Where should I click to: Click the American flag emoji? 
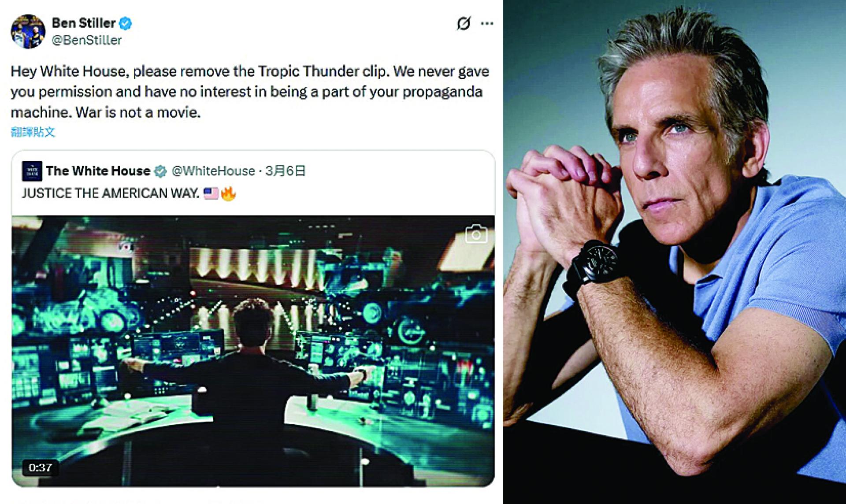pos(211,193)
